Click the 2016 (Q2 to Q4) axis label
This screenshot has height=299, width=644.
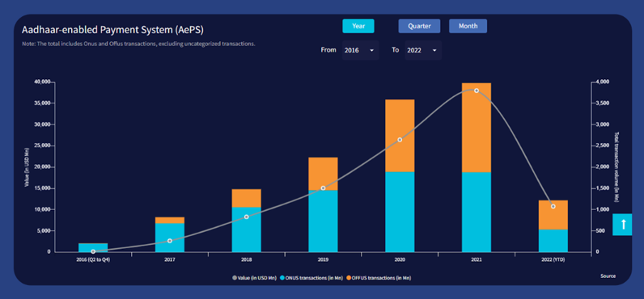93,260
